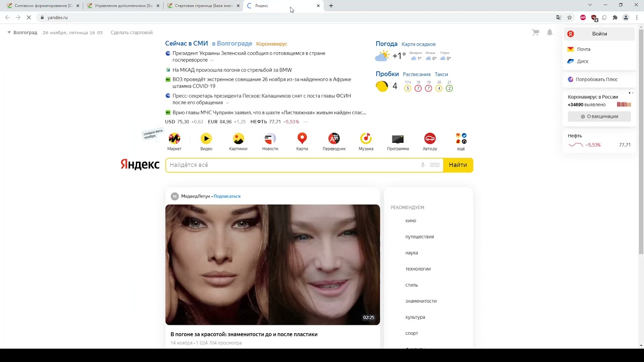The image size is (644, 362).
Task: Open Карта осадков link
Action: coord(419,44)
